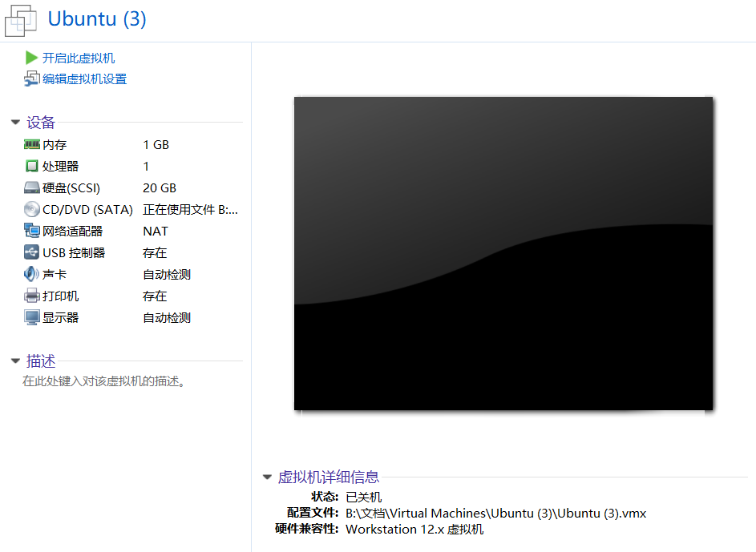
Task: Select the processor (处理器) icon
Action: pos(32,166)
